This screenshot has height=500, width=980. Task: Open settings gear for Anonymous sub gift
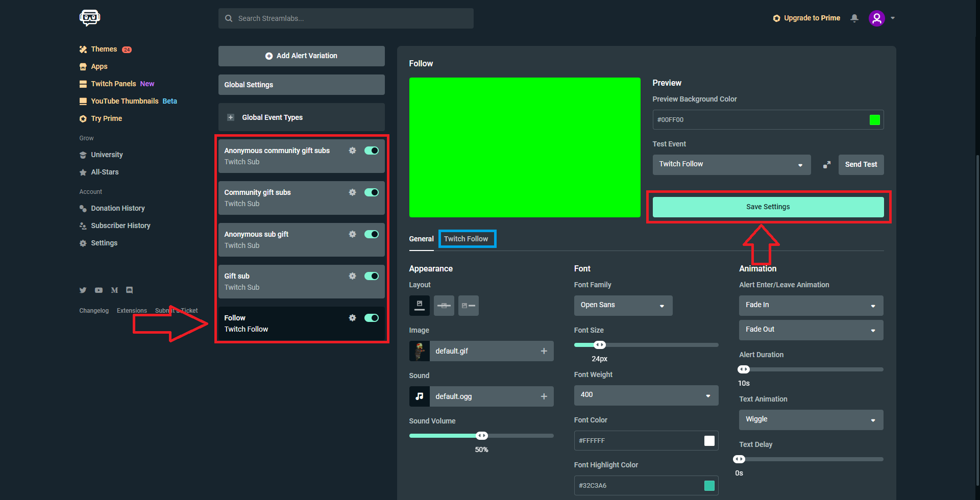pos(352,234)
